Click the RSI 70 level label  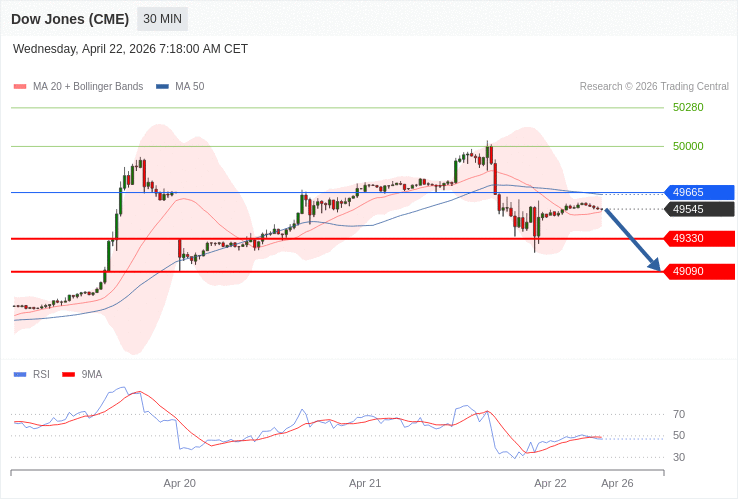679,414
